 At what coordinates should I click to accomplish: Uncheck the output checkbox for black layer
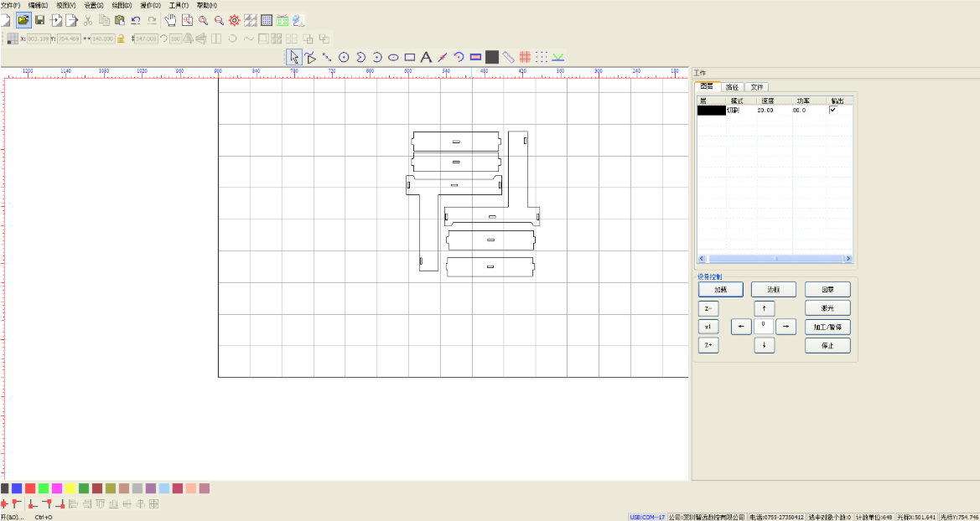(832, 110)
